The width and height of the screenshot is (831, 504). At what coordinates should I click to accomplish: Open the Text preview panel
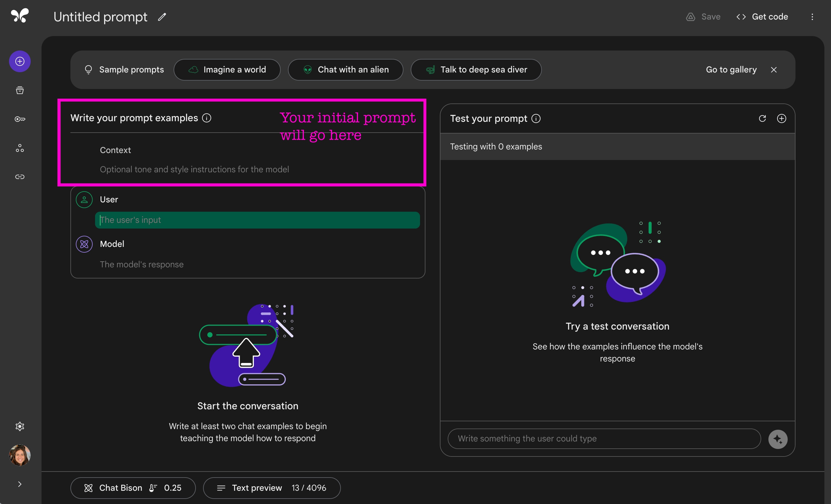(272, 488)
